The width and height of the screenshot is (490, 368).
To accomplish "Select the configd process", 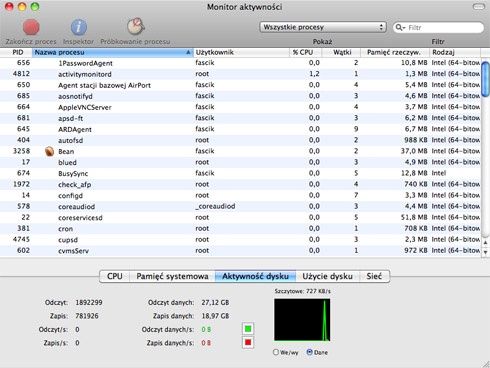I will click(240, 195).
